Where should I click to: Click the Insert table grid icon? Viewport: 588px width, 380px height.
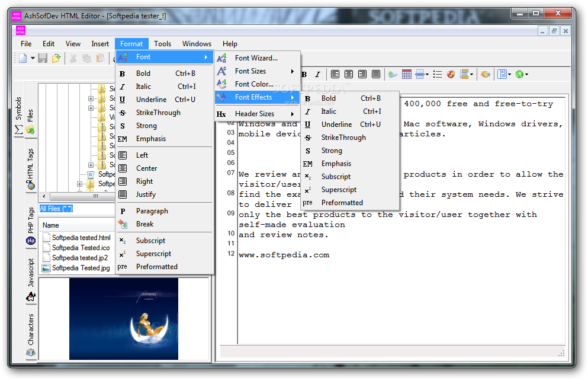pyautogui.click(x=406, y=74)
